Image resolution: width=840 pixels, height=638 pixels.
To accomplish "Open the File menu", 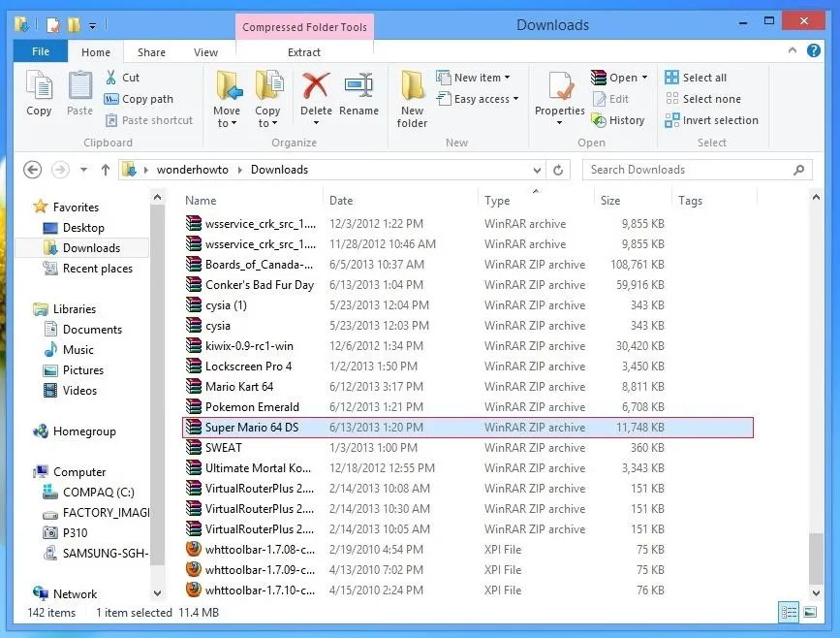I will coord(41,51).
